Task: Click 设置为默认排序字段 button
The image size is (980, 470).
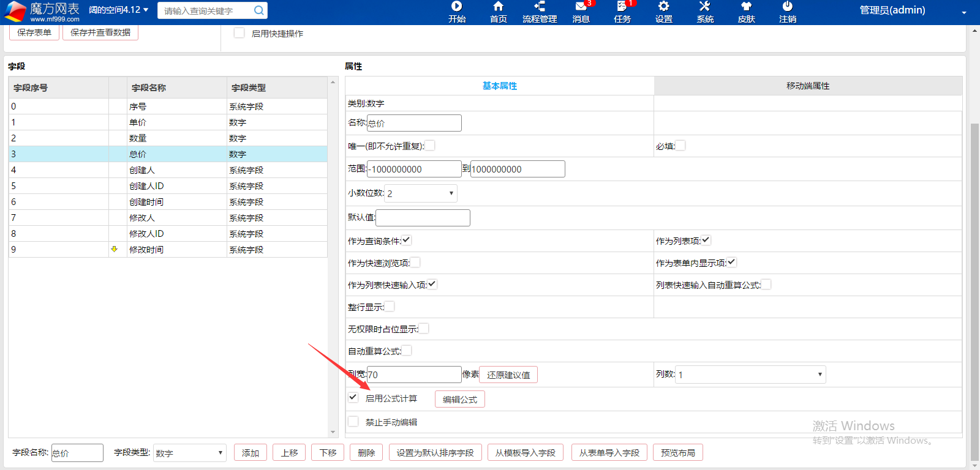Action: click(x=435, y=453)
